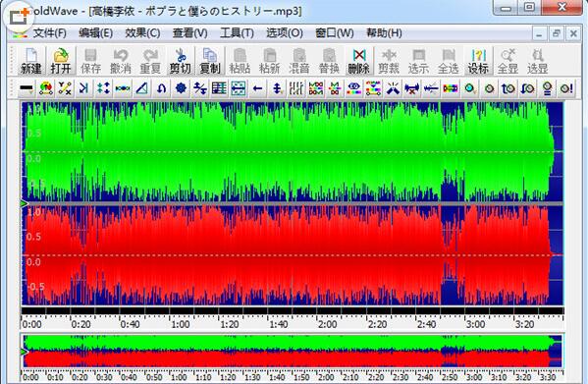
Task: Open the Fade Out effect (circle with down arrow)
Action: [x=527, y=88]
